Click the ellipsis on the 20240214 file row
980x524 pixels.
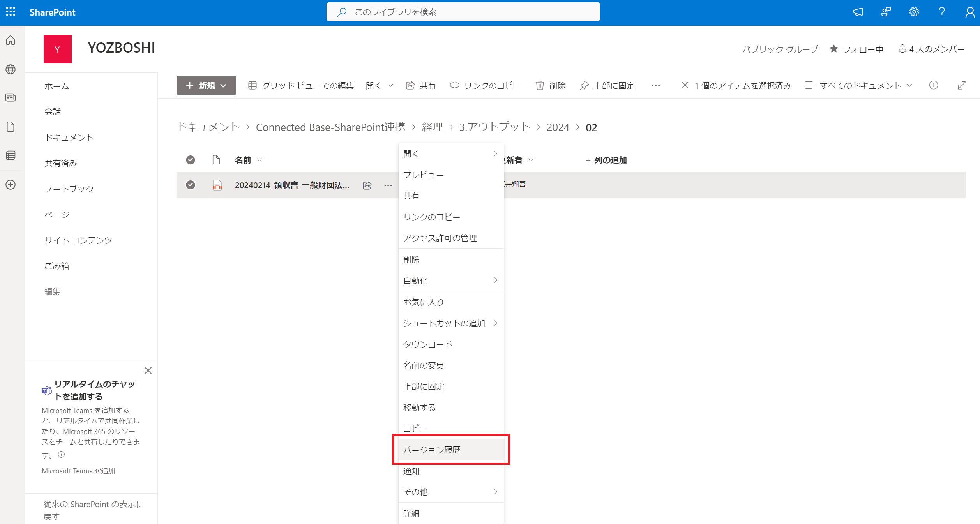click(388, 185)
